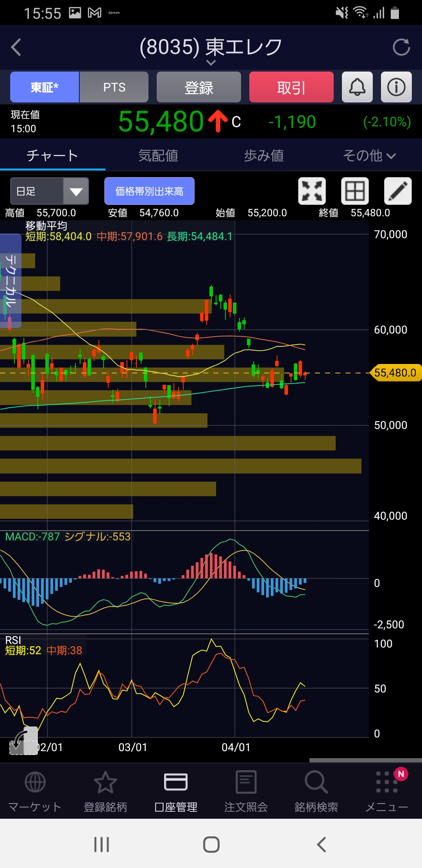Viewport: 422px width, 868px height.
Task: Open registered stocks star
Action: tap(105, 782)
